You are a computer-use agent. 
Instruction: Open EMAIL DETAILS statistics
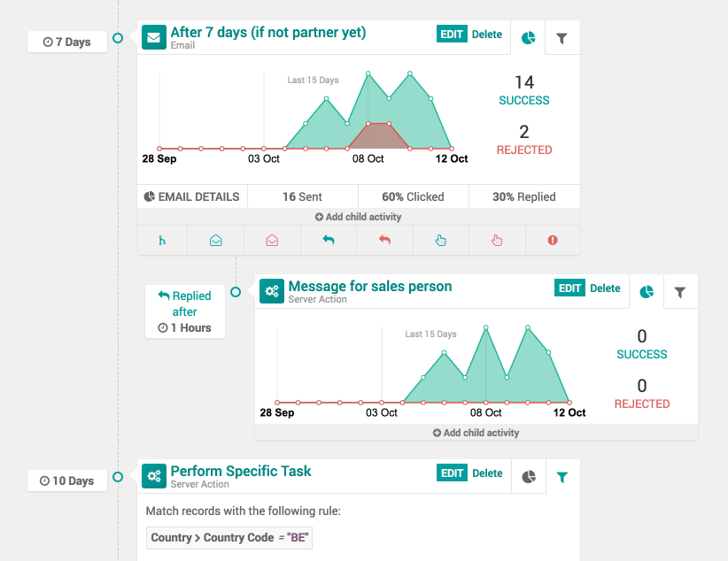click(x=192, y=196)
